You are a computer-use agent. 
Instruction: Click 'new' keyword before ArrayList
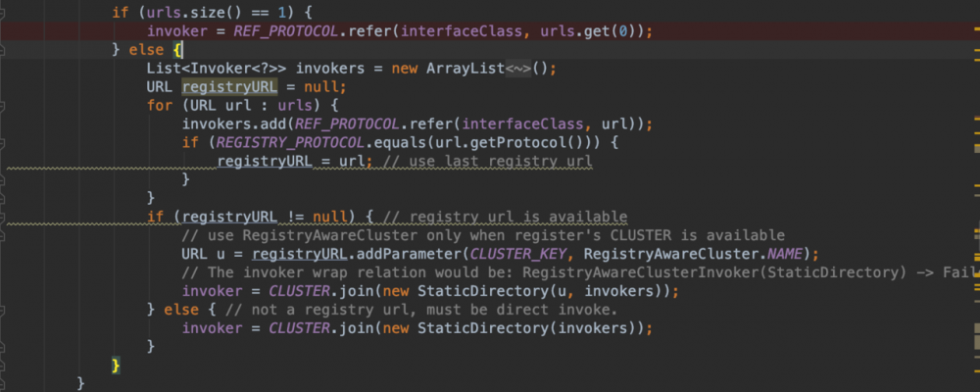[405, 68]
